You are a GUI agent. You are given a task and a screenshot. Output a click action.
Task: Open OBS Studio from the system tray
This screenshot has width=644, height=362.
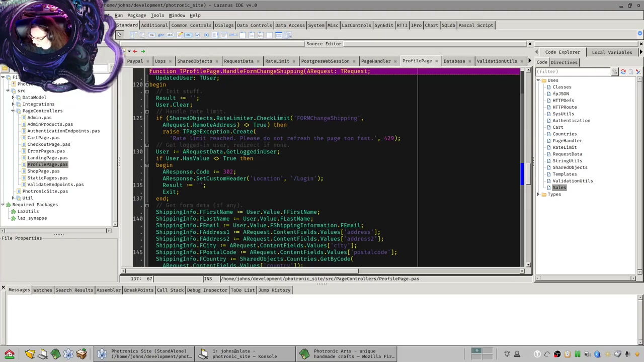557,353
